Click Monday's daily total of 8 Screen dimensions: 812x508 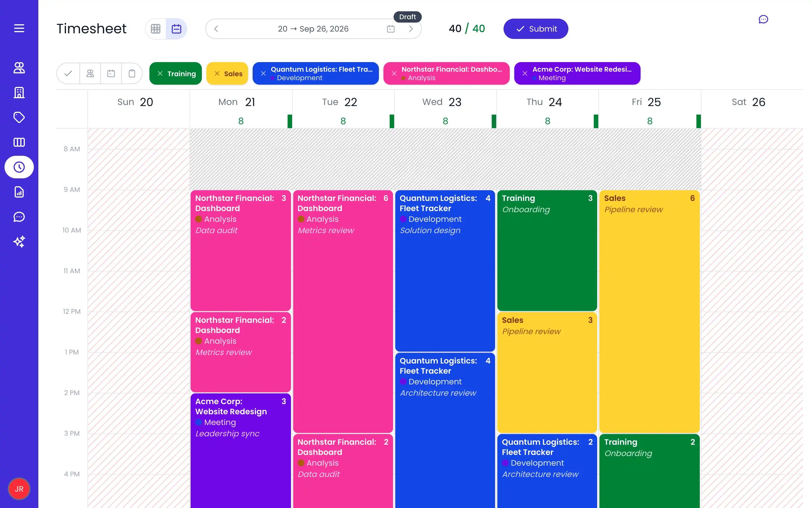coord(241,121)
